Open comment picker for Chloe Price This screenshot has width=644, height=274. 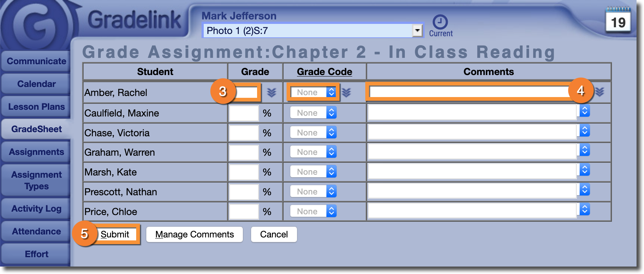[x=585, y=209]
